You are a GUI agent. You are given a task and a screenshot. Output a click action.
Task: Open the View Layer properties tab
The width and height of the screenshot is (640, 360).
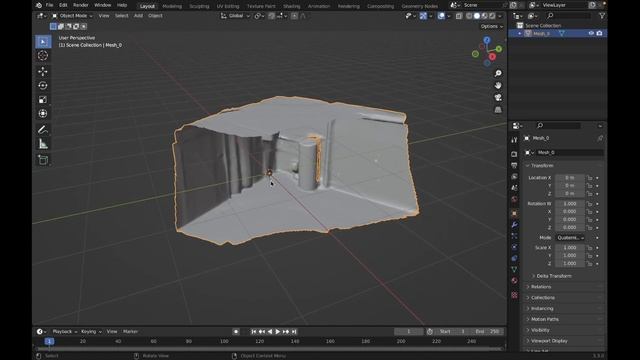pos(514,176)
